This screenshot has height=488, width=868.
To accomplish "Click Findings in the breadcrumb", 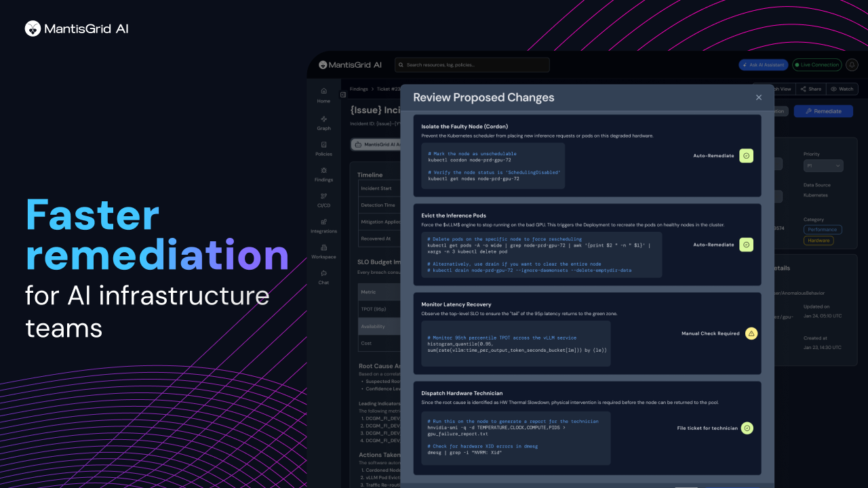I will (x=359, y=89).
